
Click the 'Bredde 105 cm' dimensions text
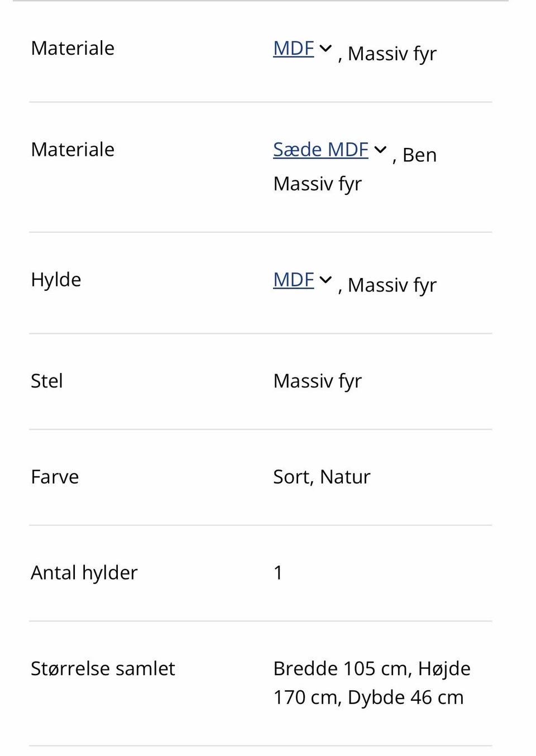pos(341,669)
